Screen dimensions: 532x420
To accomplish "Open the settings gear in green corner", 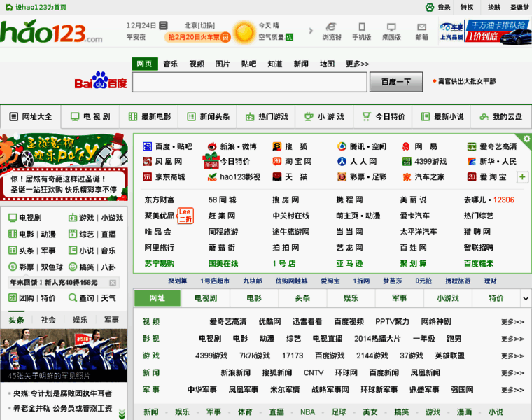I will click(526, 139).
